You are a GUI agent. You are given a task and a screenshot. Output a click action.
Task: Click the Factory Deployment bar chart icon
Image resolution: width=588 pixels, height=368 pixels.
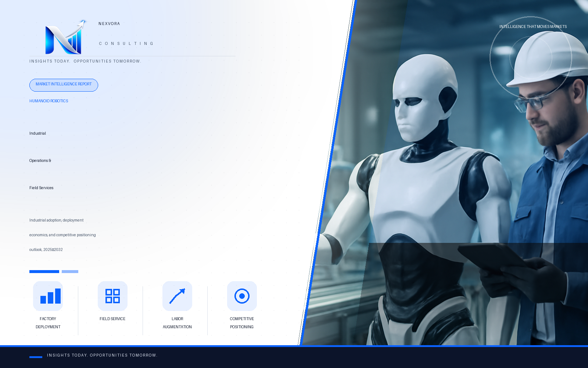(48, 296)
